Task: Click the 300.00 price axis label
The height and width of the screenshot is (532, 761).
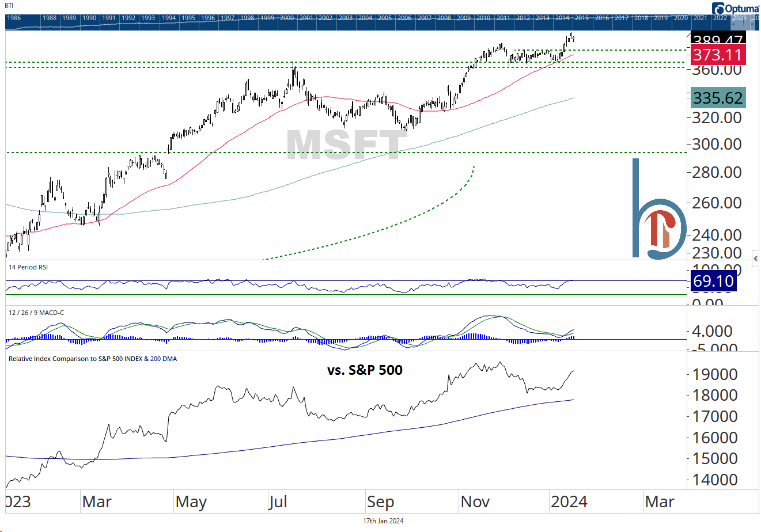Action: pos(717,145)
